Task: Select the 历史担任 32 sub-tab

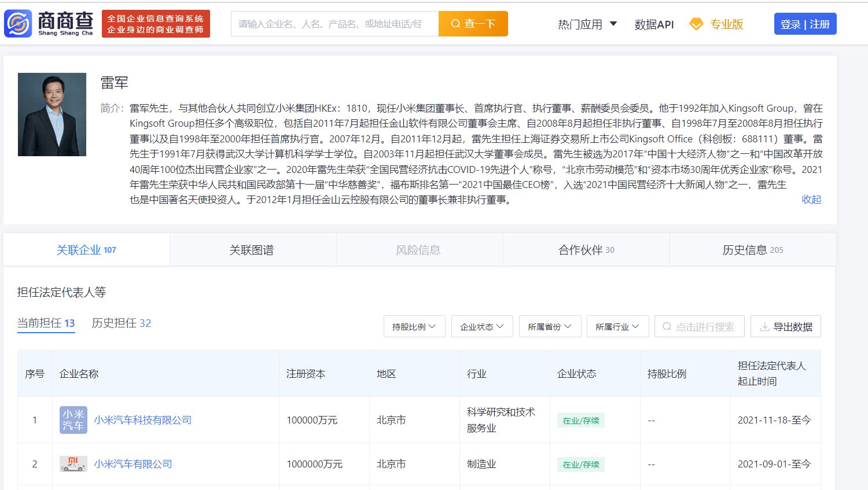Action: 122,323
